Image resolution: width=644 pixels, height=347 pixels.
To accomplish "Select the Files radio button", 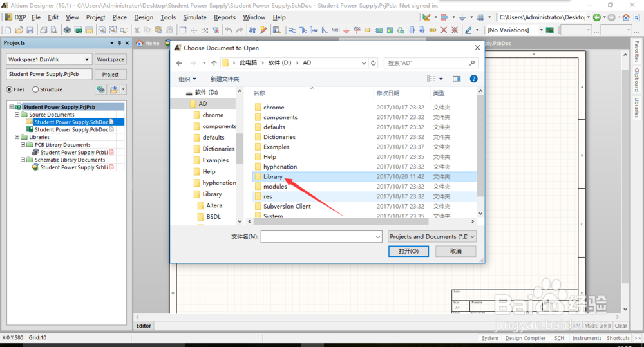I will coord(9,89).
